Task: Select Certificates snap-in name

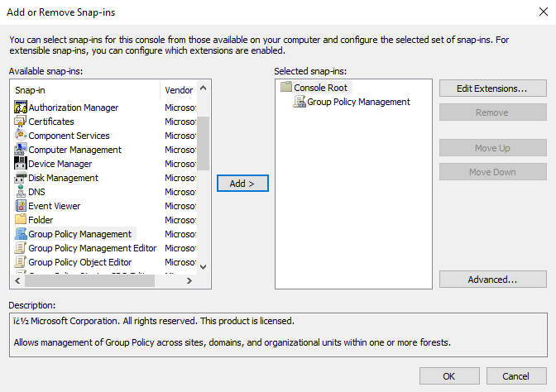Action: click(x=51, y=122)
